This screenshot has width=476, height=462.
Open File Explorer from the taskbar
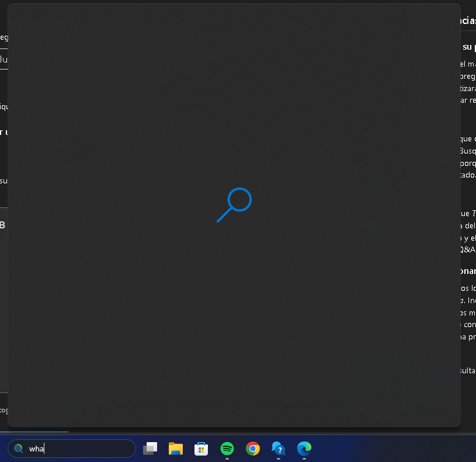(175, 449)
